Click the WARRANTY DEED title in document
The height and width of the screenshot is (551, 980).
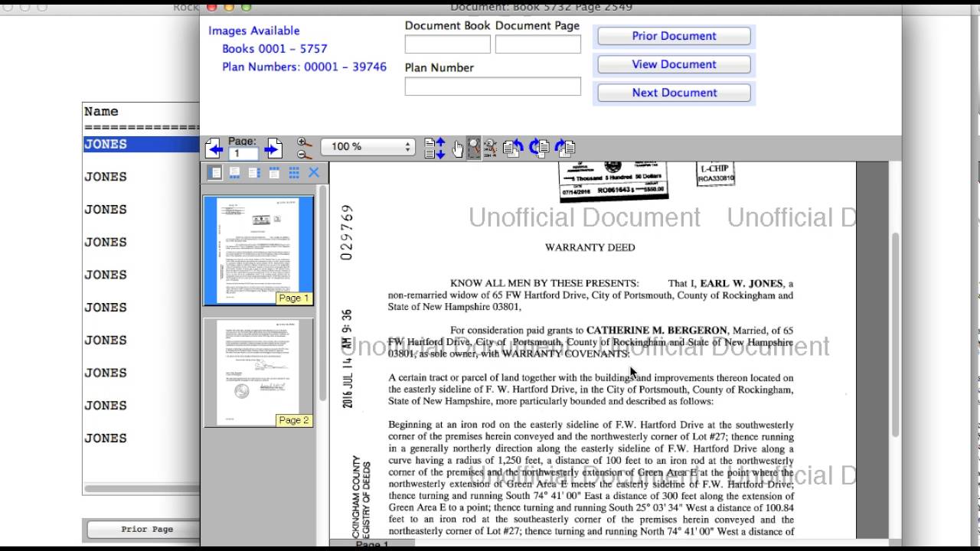pos(590,247)
